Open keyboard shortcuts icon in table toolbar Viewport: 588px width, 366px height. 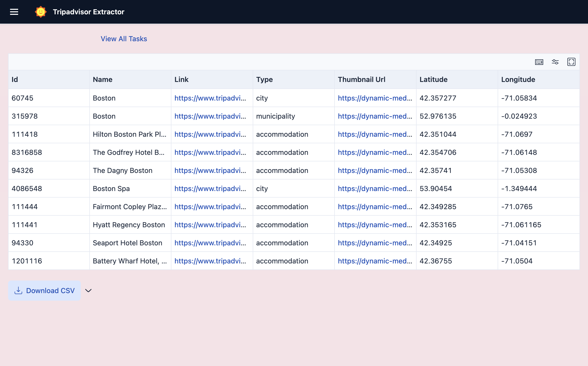click(x=539, y=62)
